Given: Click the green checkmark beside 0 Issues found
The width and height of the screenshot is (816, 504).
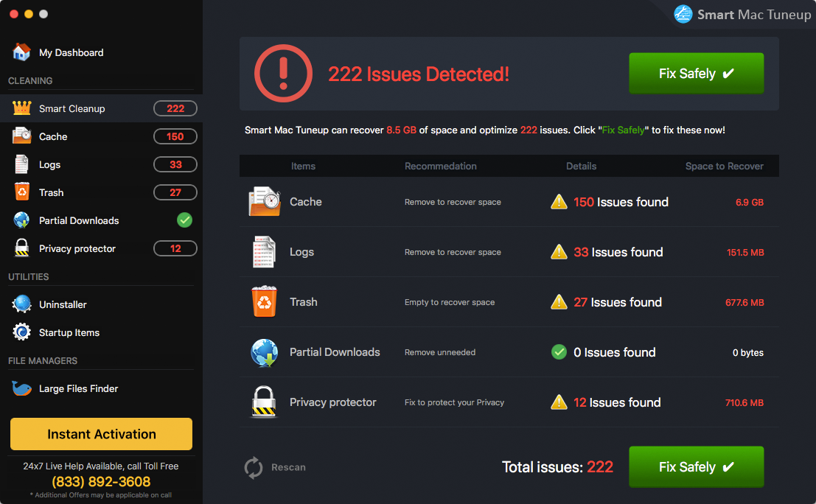Looking at the screenshot, I should tap(559, 352).
